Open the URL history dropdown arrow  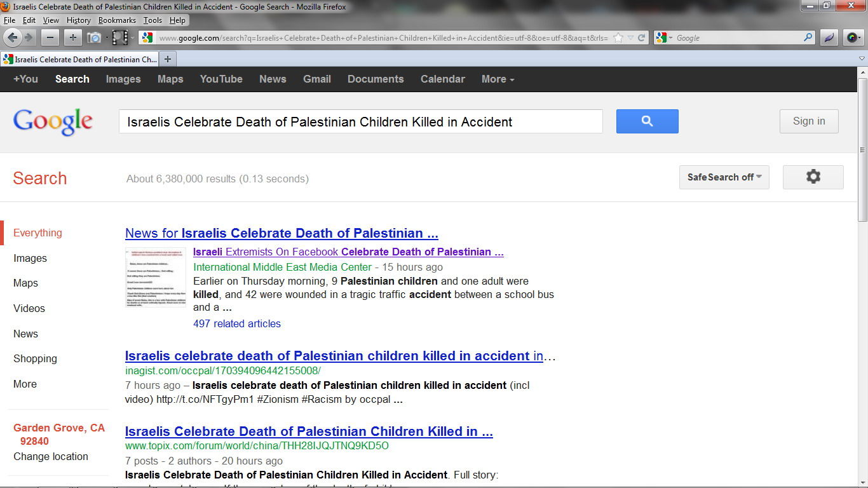630,38
